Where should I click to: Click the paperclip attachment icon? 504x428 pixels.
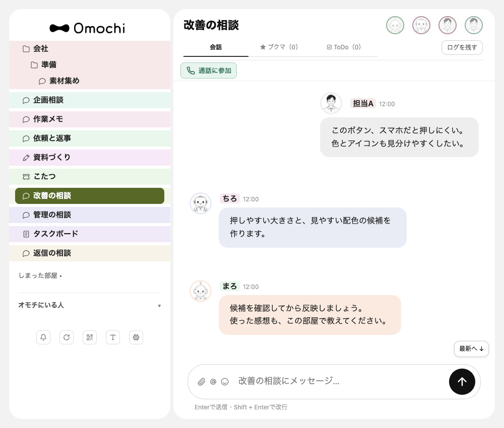coord(201,382)
